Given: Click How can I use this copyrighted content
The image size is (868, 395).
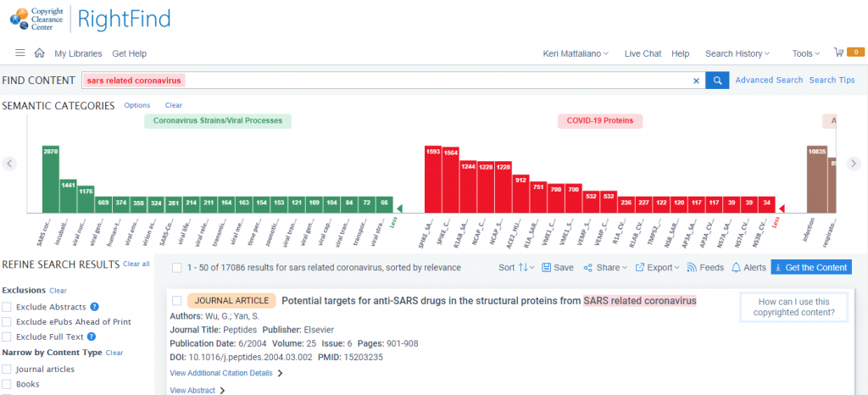Looking at the screenshot, I should (793, 308).
